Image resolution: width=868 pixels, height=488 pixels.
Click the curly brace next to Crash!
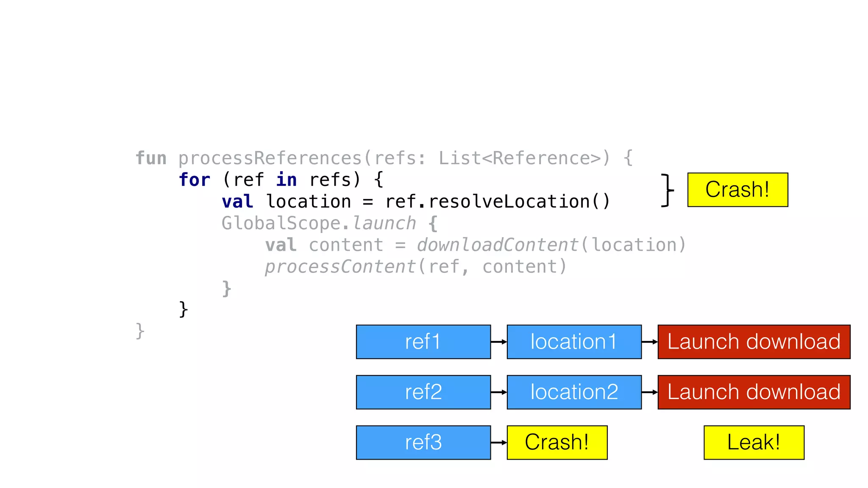coord(667,190)
